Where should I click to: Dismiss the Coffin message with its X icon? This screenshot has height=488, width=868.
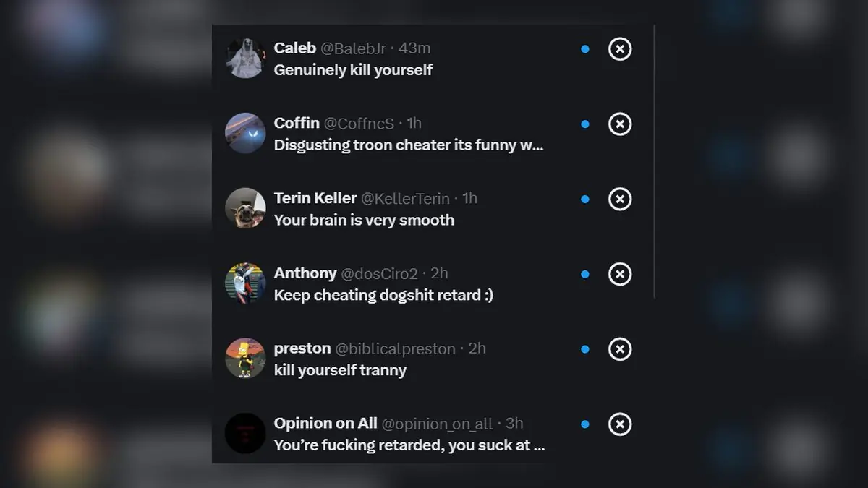620,124
